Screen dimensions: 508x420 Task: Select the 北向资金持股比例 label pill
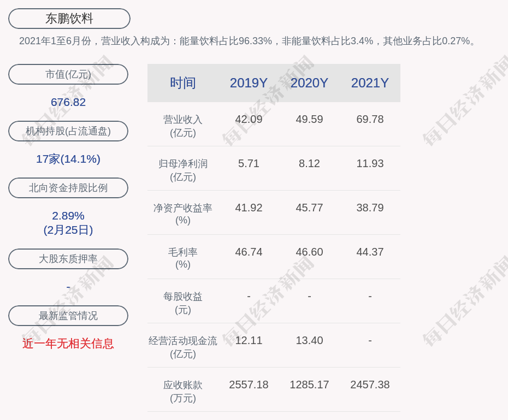click(x=68, y=188)
